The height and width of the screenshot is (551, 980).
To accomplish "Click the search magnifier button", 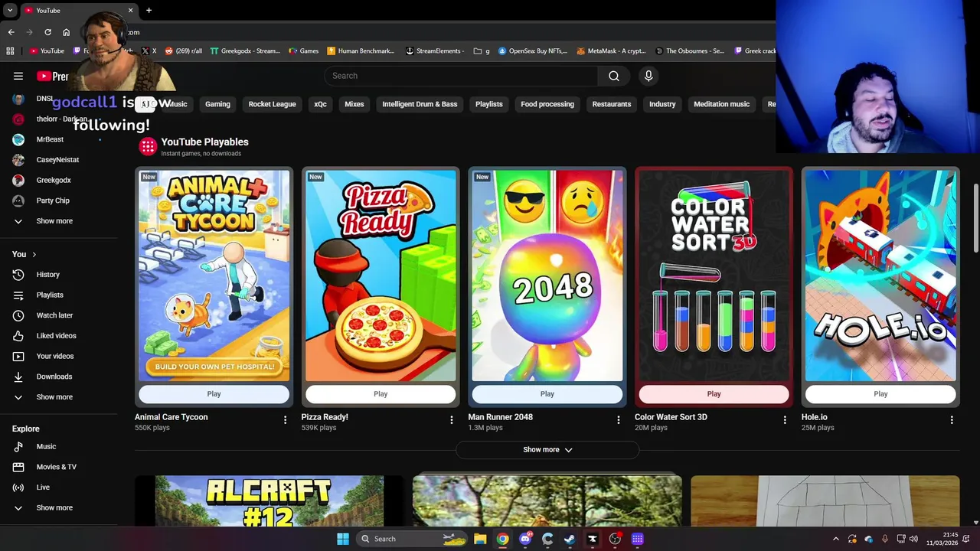I will point(614,76).
